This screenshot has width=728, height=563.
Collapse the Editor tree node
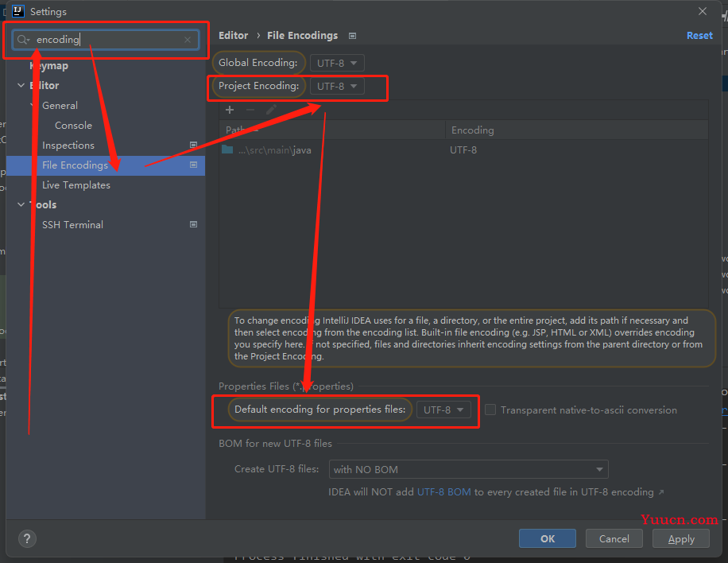pos(21,85)
